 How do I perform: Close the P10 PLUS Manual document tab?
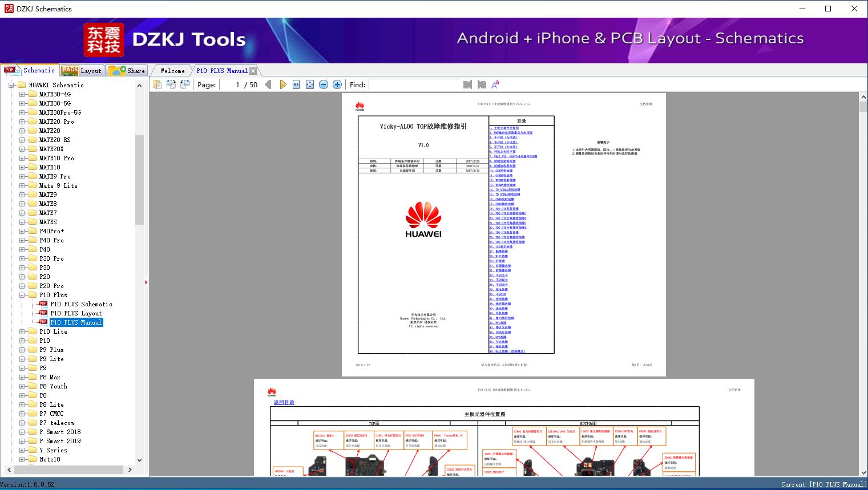pyautogui.click(x=252, y=70)
